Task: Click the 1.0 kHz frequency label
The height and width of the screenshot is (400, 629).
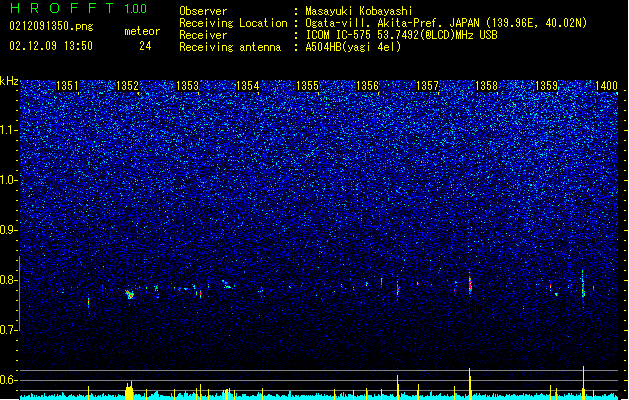Action: (x=9, y=180)
